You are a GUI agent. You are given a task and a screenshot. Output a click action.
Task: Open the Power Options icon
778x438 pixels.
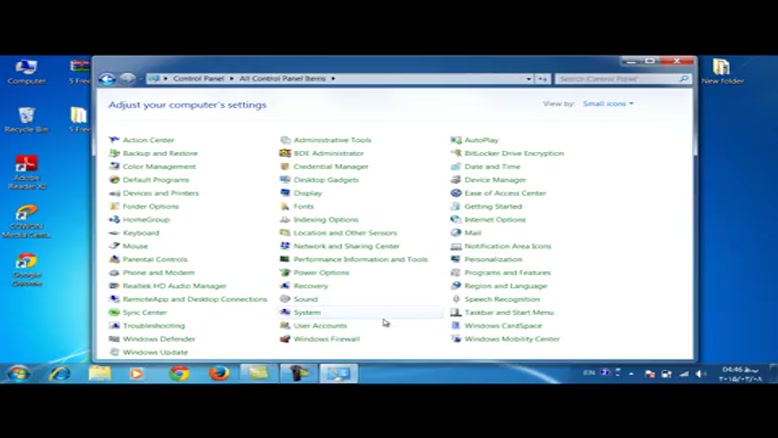coord(285,272)
